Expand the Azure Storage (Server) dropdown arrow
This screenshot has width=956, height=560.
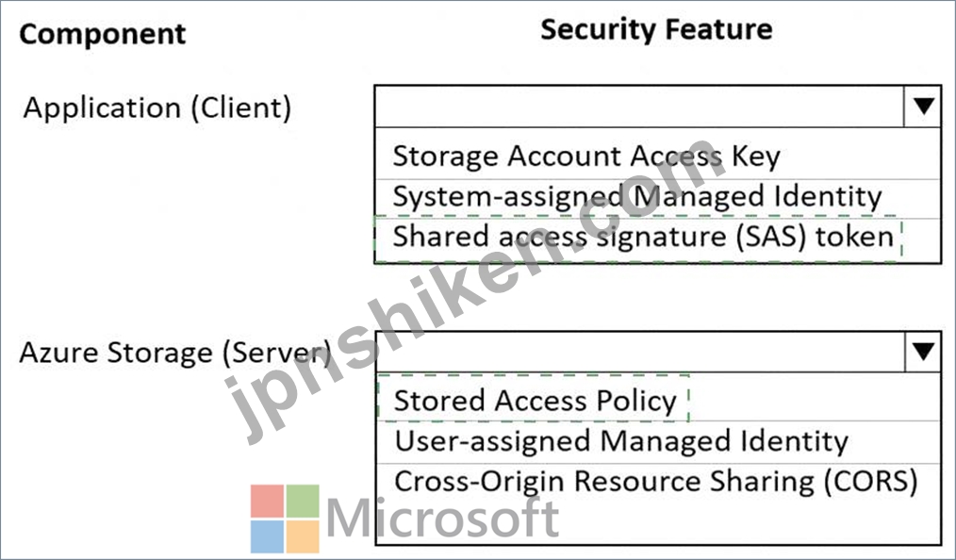click(x=923, y=351)
